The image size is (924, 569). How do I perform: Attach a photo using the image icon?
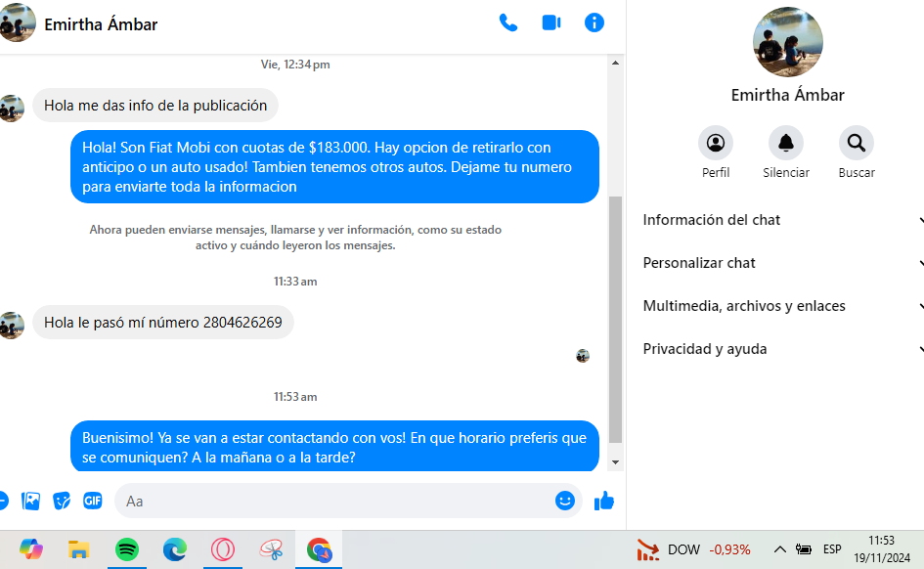tap(31, 501)
